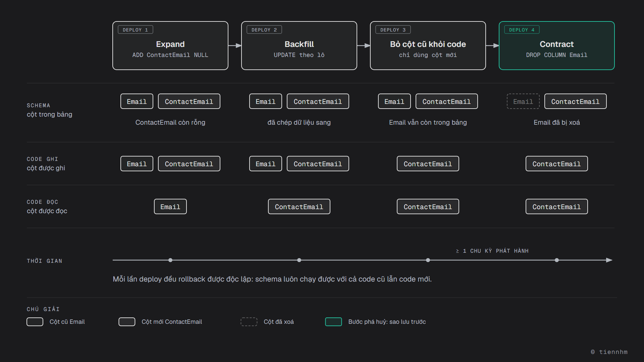This screenshot has width=644, height=362.
Task: Click the dashed 'Cột đã xoá' legend swatch
Action: click(x=249, y=322)
